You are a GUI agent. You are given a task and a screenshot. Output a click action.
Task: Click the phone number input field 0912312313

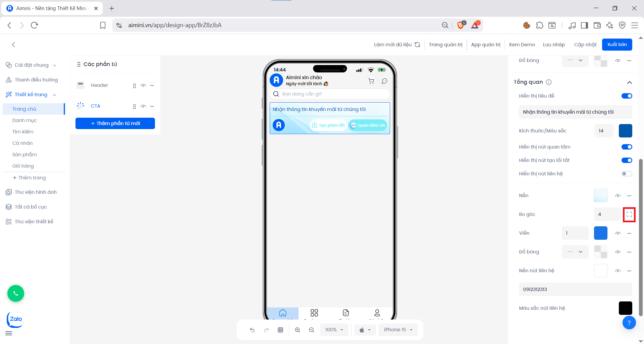point(575,289)
